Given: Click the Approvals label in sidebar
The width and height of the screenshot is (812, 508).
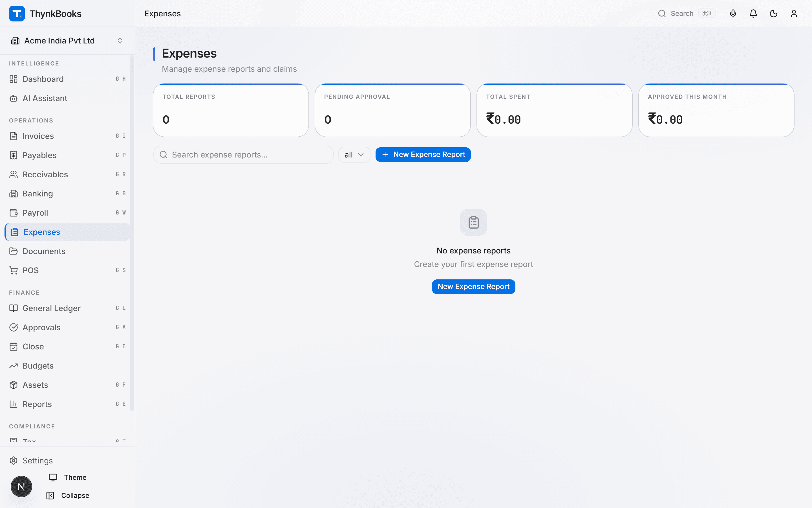Looking at the screenshot, I should pyautogui.click(x=42, y=327).
